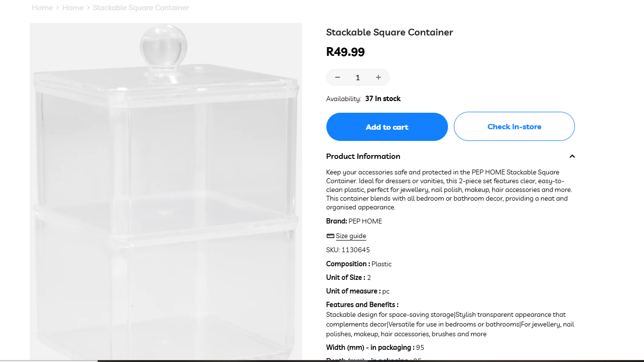Open the Size guide link
Viewport: 644px width, 362px height.
pyautogui.click(x=351, y=236)
